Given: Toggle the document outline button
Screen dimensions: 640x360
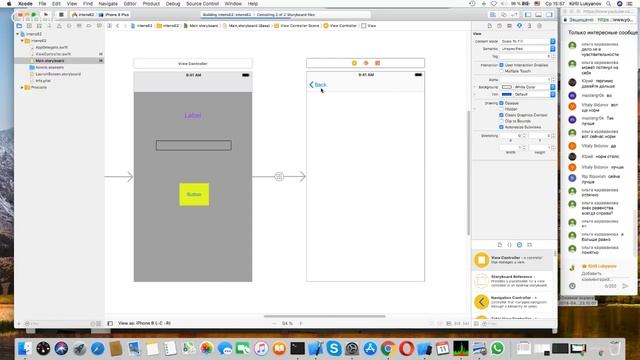Looking at the screenshot, I should pos(110,323).
